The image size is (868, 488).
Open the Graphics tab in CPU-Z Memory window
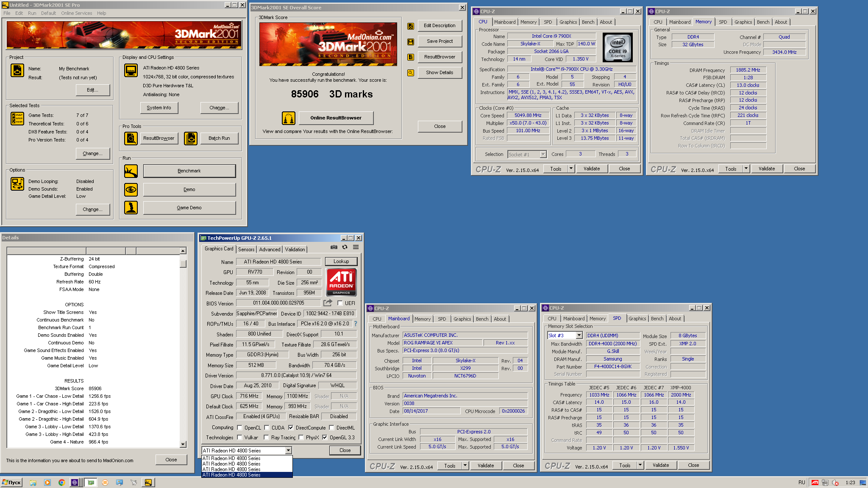pyautogui.click(x=743, y=22)
